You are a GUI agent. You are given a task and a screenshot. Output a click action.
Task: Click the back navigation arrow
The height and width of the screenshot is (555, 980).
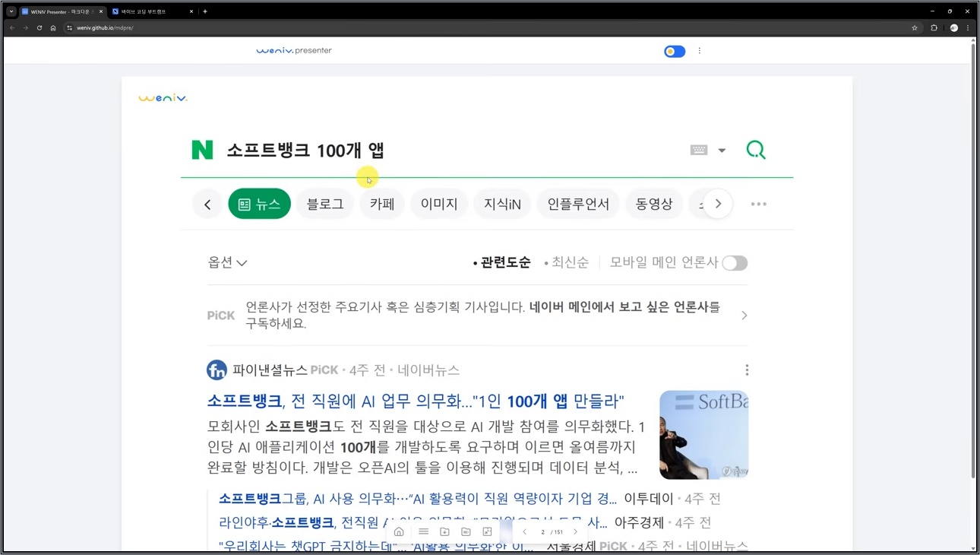tap(12, 28)
